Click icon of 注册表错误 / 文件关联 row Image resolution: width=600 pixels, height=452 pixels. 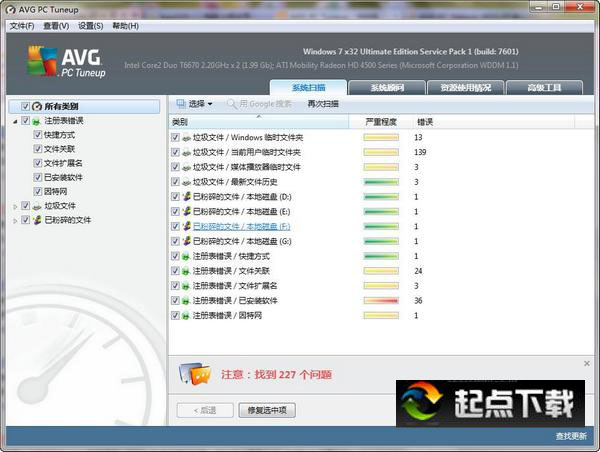click(186, 271)
